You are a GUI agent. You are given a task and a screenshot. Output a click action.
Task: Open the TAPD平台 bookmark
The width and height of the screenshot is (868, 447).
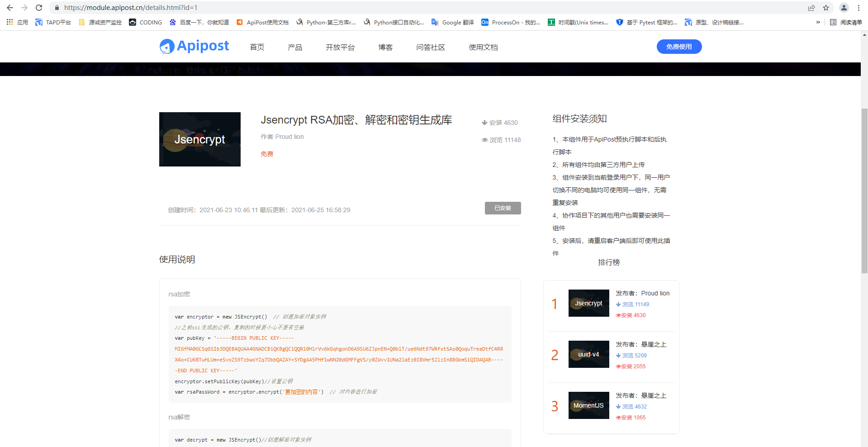(53, 22)
